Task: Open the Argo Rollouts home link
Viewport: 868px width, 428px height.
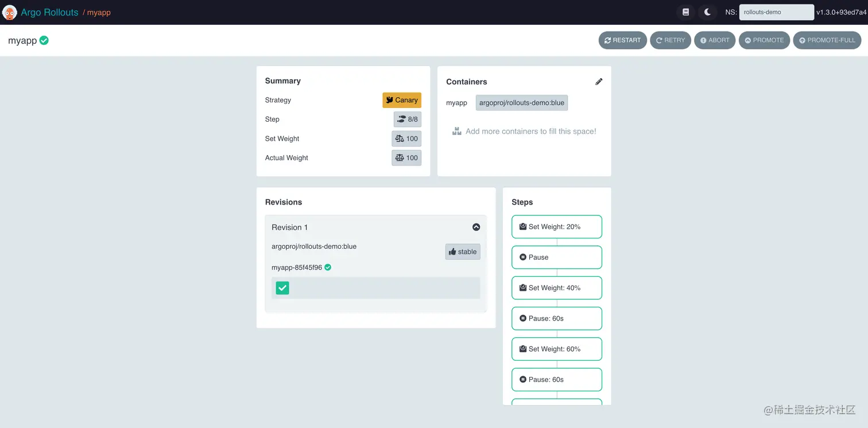Action: point(49,12)
